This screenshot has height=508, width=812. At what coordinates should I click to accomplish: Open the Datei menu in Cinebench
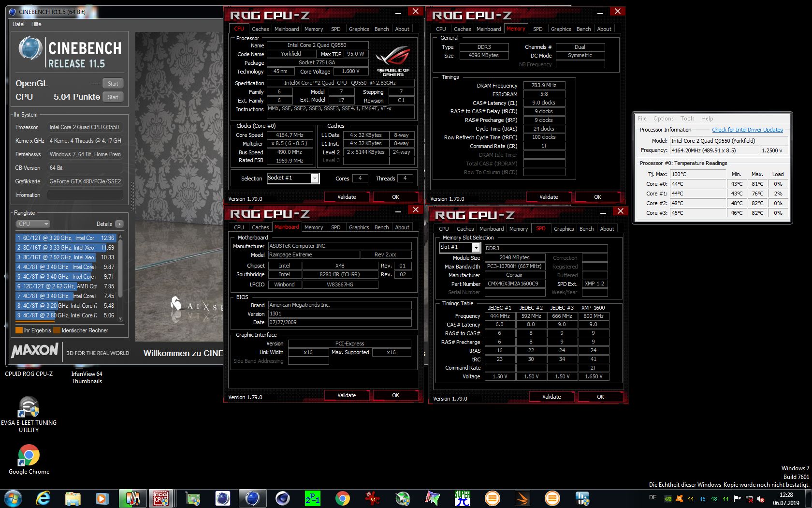coord(18,24)
